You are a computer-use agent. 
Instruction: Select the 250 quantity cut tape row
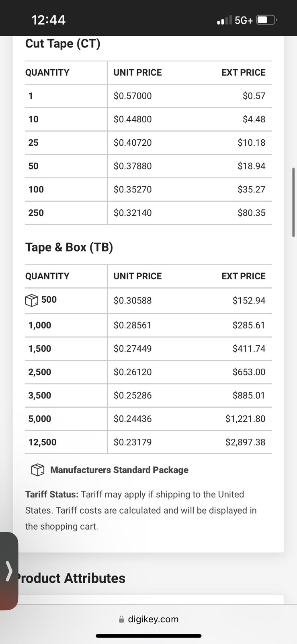pyautogui.click(x=148, y=213)
